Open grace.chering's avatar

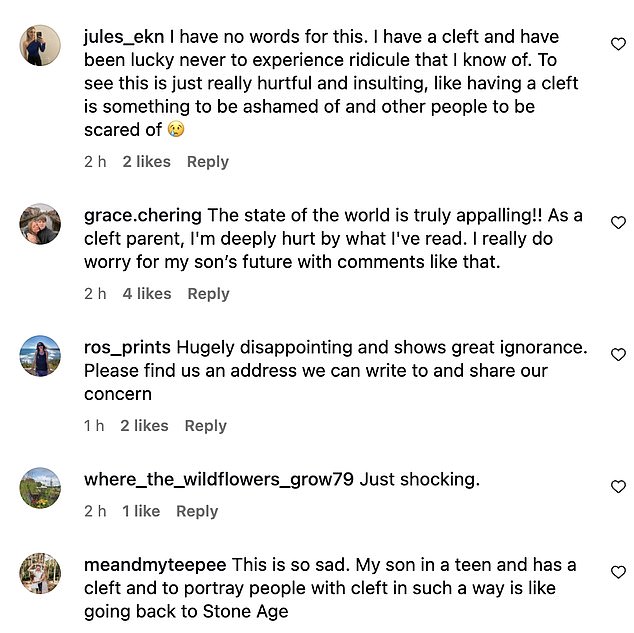(40, 224)
